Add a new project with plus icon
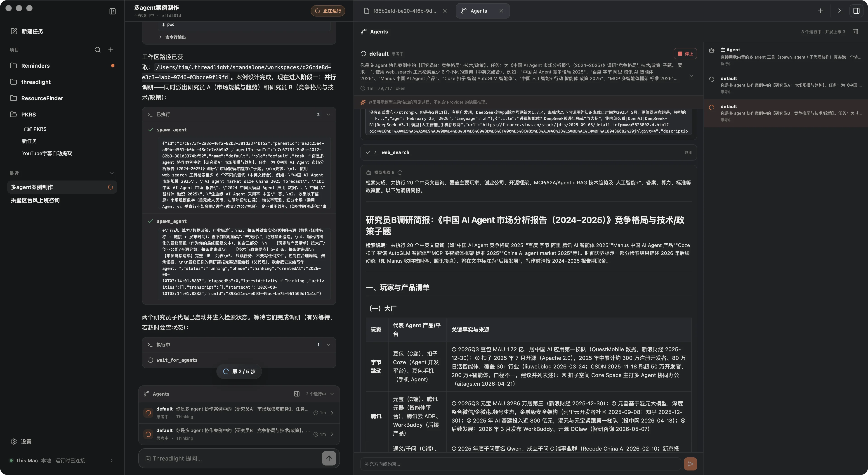The width and height of the screenshot is (868, 475). [x=111, y=50]
